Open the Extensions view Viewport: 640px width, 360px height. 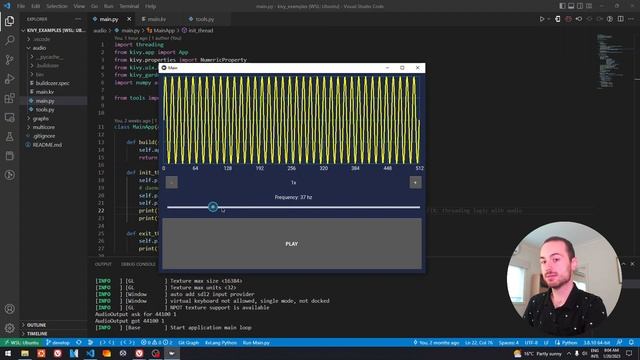point(9,98)
